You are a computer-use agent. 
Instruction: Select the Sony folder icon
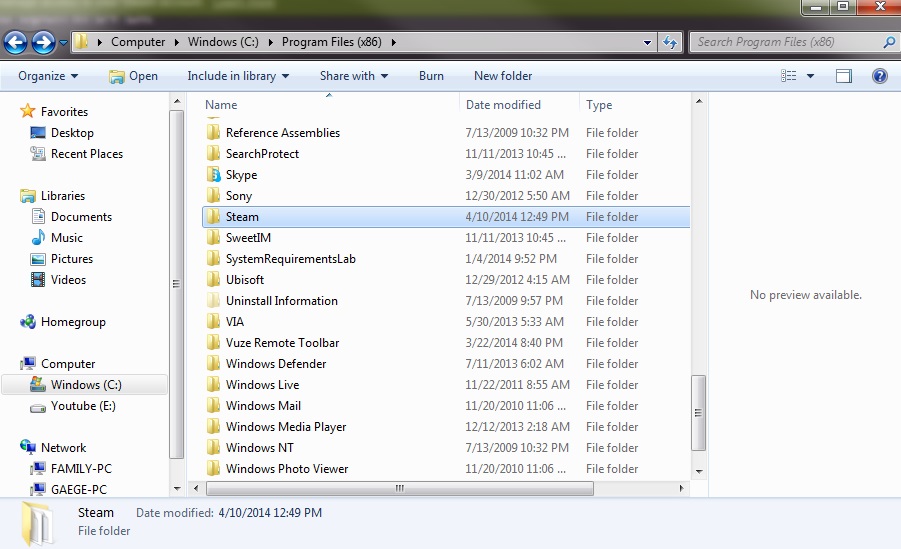click(x=213, y=195)
